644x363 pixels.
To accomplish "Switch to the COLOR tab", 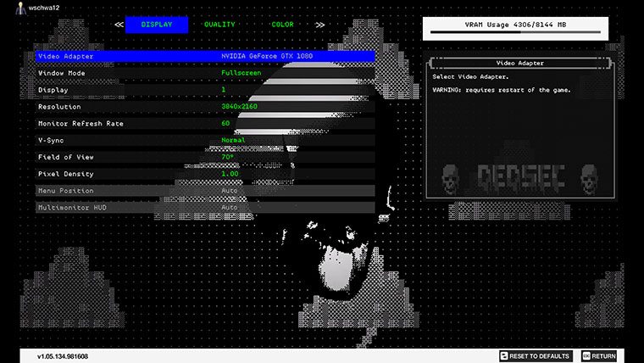I will point(282,25).
